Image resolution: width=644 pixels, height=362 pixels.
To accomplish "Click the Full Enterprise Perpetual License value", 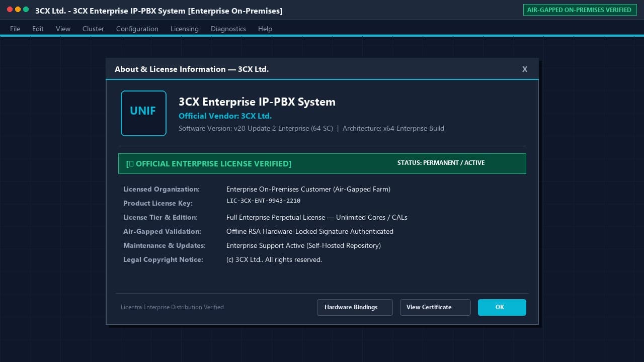I will tap(317, 217).
